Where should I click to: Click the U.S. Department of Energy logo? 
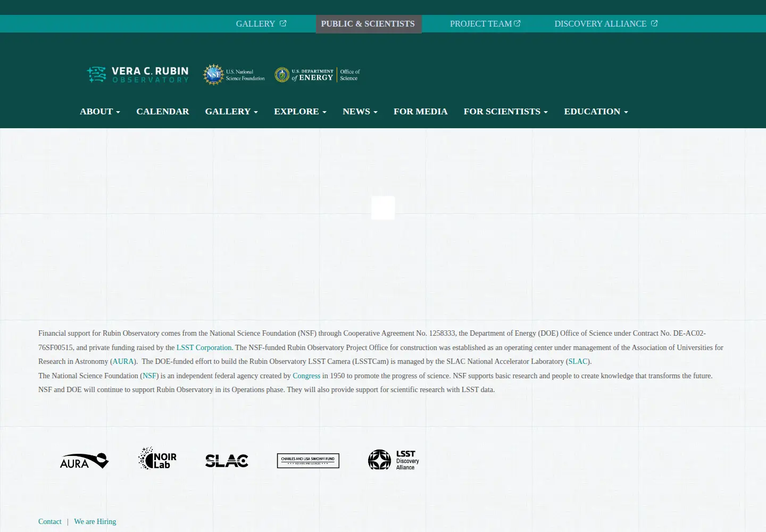pyautogui.click(x=318, y=75)
